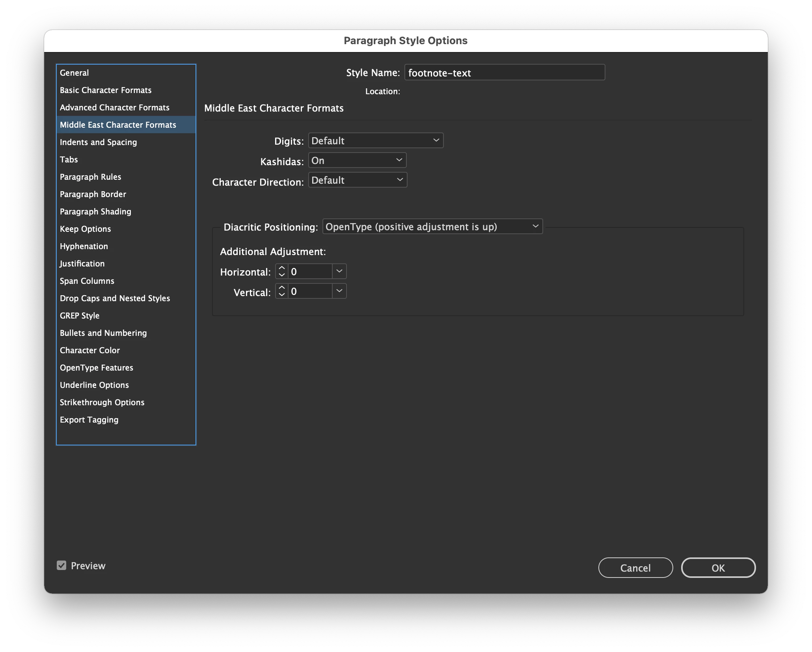The height and width of the screenshot is (652, 812).
Task: Open the Export Tagging section
Action: (89, 420)
